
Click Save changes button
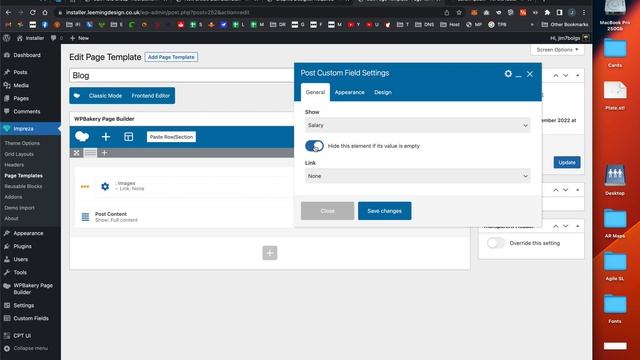[384, 211]
